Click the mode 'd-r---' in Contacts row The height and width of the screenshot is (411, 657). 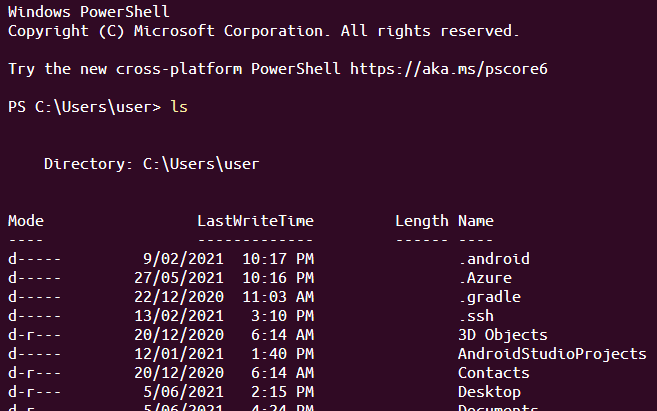pyautogui.click(x=35, y=373)
